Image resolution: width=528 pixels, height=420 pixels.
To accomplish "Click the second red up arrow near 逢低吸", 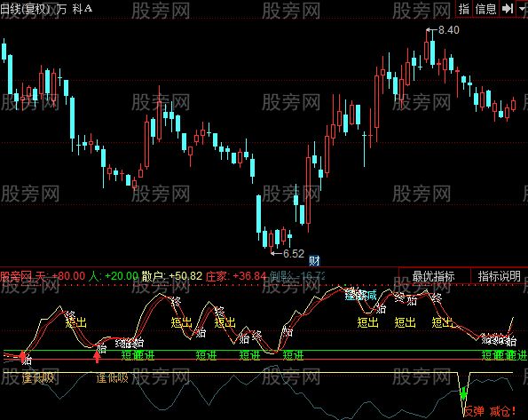I will click(x=97, y=357).
